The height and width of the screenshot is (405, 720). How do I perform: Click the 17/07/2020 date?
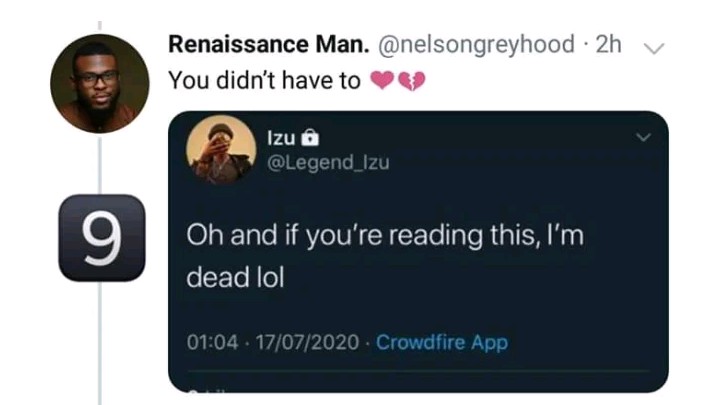[307, 343]
